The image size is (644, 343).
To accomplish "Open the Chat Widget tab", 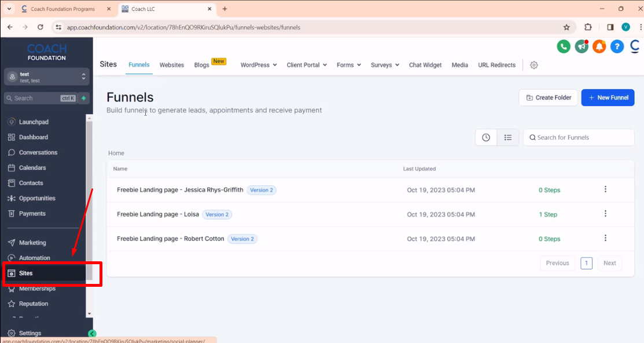I will click(x=425, y=65).
